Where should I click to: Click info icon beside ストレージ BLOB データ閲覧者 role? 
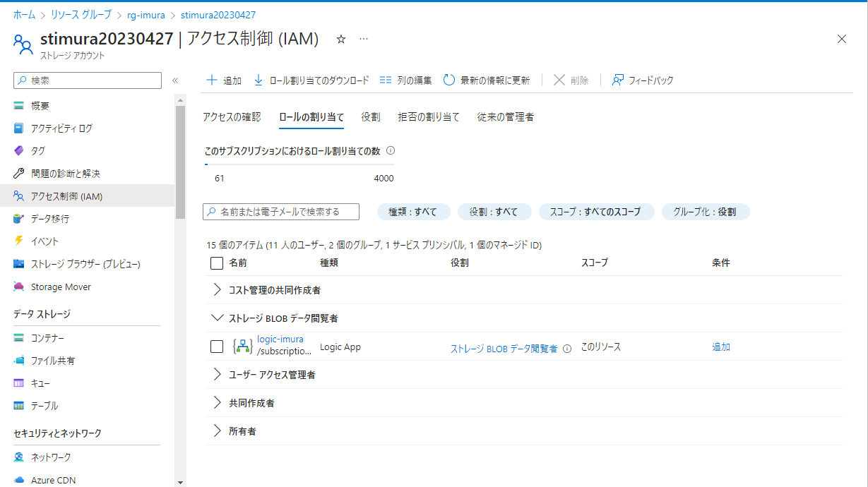[567, 349]
